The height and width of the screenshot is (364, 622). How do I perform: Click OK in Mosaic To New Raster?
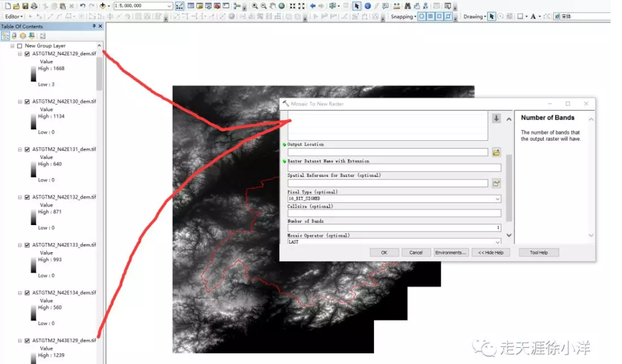[x=385, y=252]
